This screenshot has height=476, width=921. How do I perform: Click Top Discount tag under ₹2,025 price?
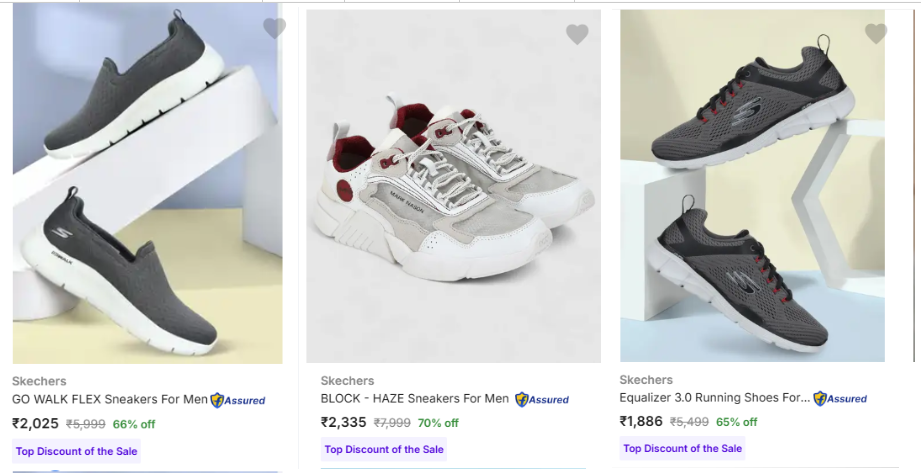76,451
